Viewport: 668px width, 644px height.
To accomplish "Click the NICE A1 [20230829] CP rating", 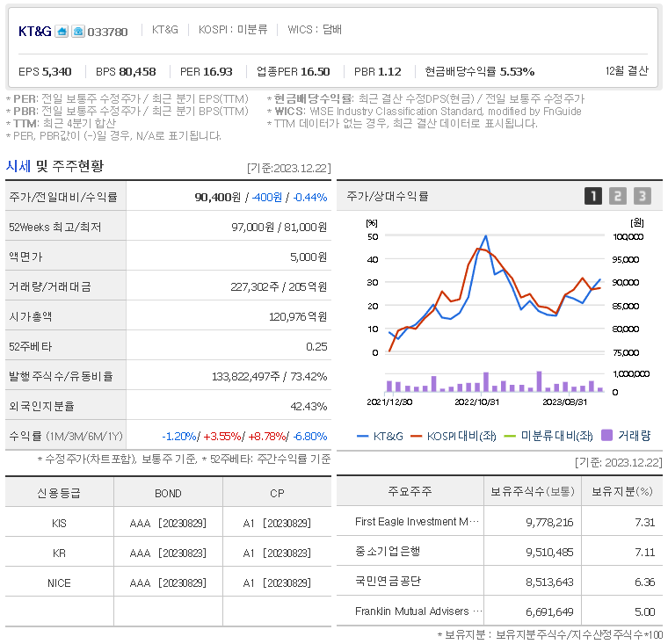I will [x=277, y=582].
